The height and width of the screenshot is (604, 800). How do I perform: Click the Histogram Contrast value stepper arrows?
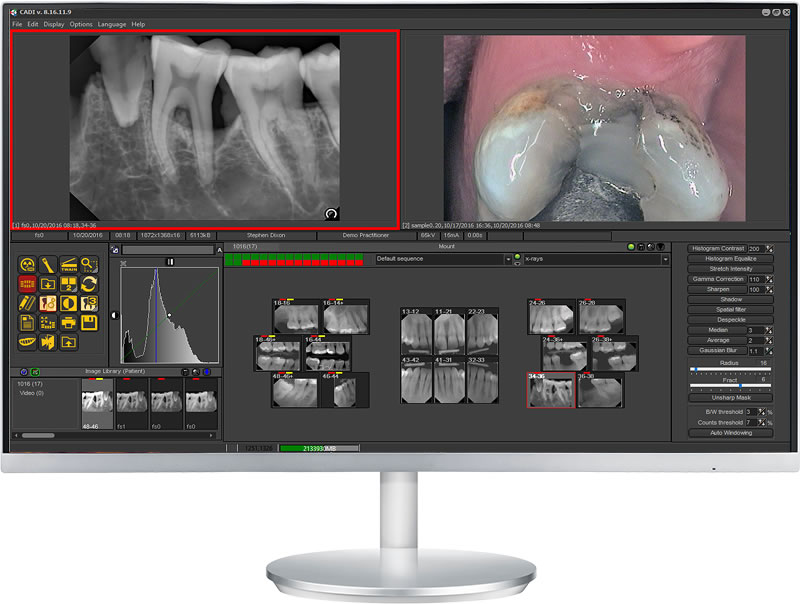coord(768,248)
